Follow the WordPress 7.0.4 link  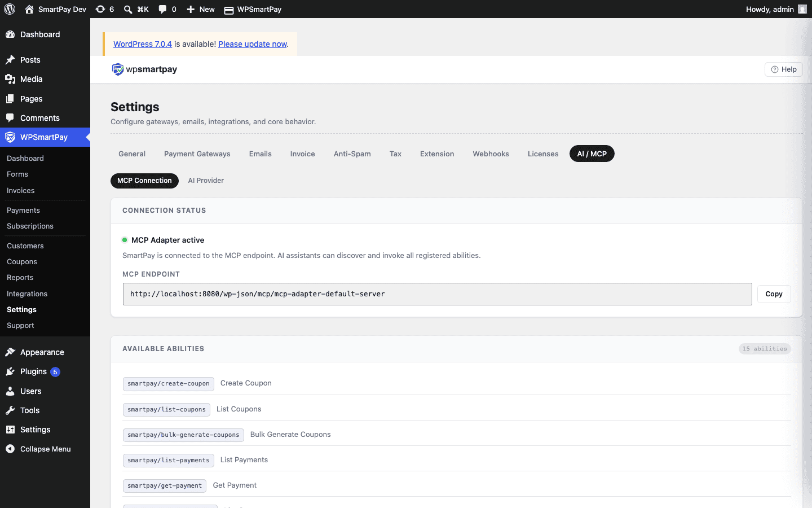143,44
